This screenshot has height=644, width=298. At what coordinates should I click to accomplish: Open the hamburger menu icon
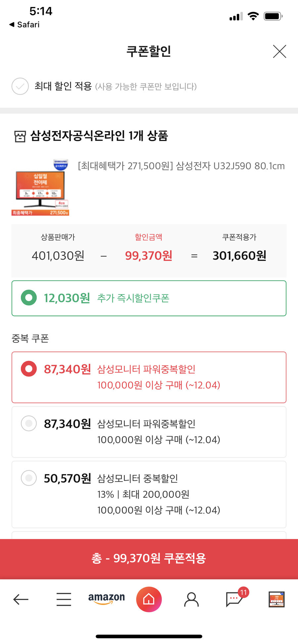[64, 599]
